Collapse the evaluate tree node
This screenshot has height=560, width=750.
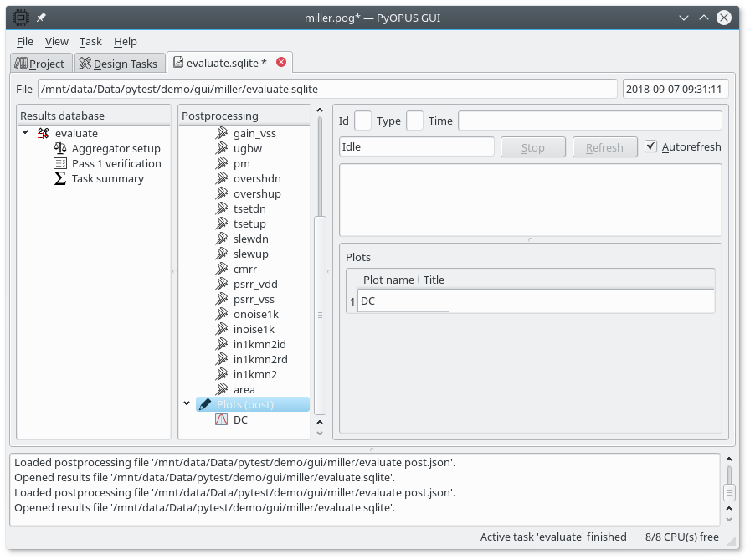pyautogui.click(x=25, y=133)
